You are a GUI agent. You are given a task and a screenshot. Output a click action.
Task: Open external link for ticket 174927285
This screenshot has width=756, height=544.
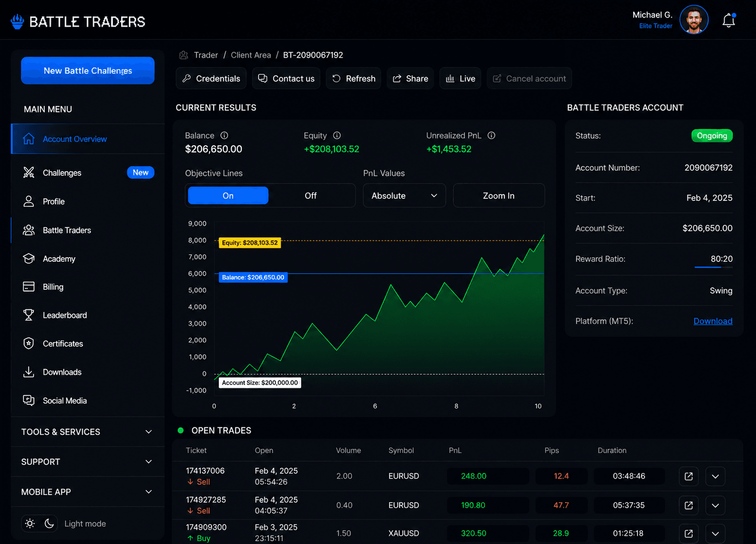tap(689, 506)
